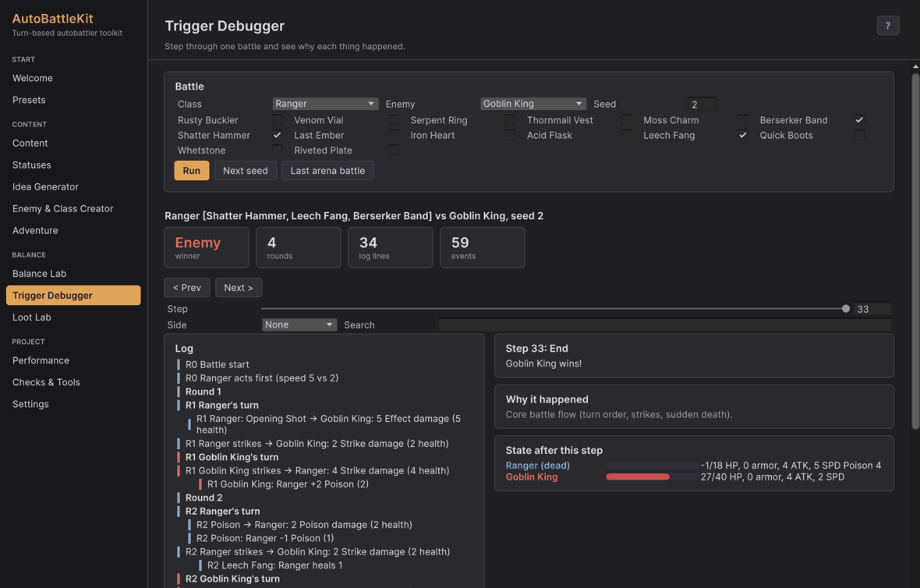Uncheck the Berserker Band checkbox
The width and height of the screenshot is (920, 588).
coord(859,120)
